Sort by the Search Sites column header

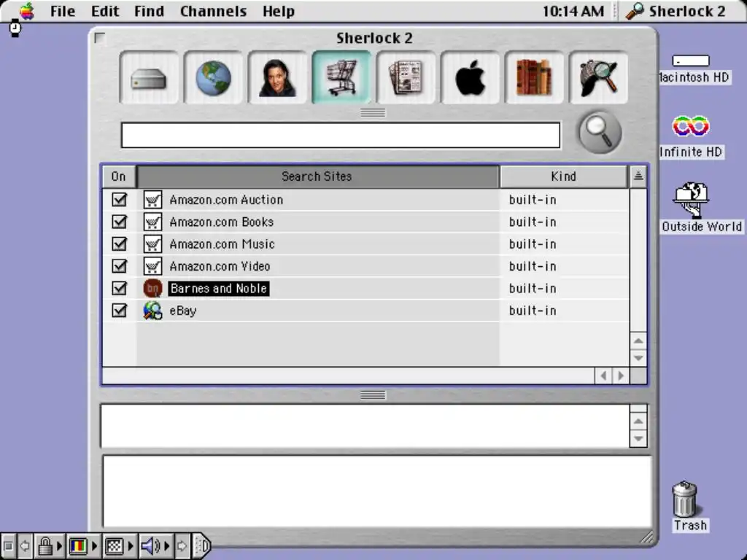click(317, 176)
